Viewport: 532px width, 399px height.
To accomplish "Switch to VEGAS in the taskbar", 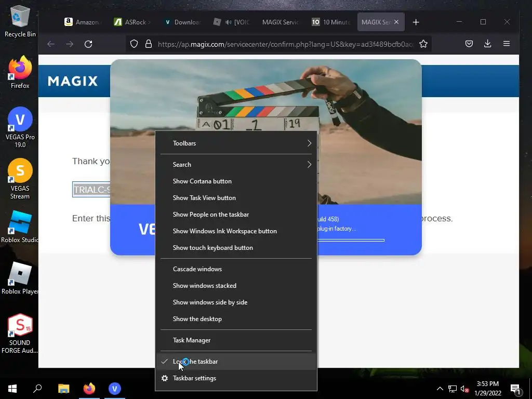I will [115, 389].
